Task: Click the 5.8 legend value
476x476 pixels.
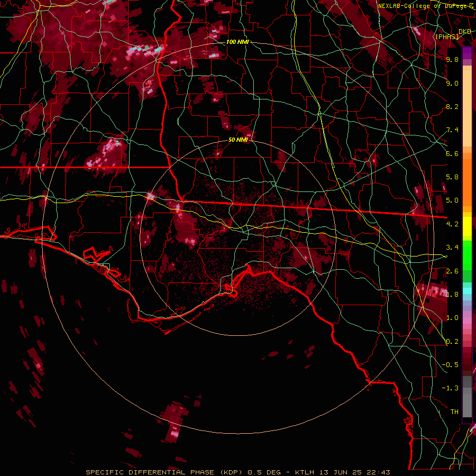Action: click(452, 177)
